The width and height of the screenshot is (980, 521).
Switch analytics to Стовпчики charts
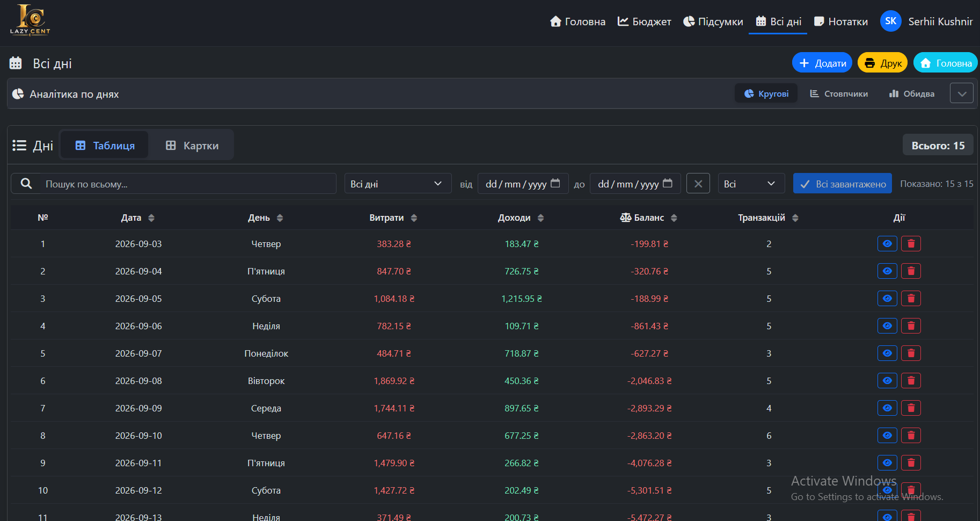(839, 93)
